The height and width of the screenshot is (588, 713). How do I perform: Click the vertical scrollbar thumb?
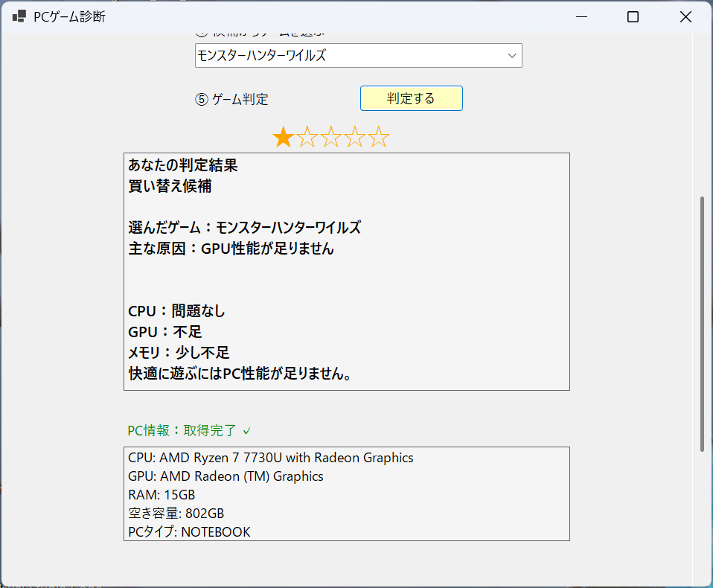(x=702, y=324)
